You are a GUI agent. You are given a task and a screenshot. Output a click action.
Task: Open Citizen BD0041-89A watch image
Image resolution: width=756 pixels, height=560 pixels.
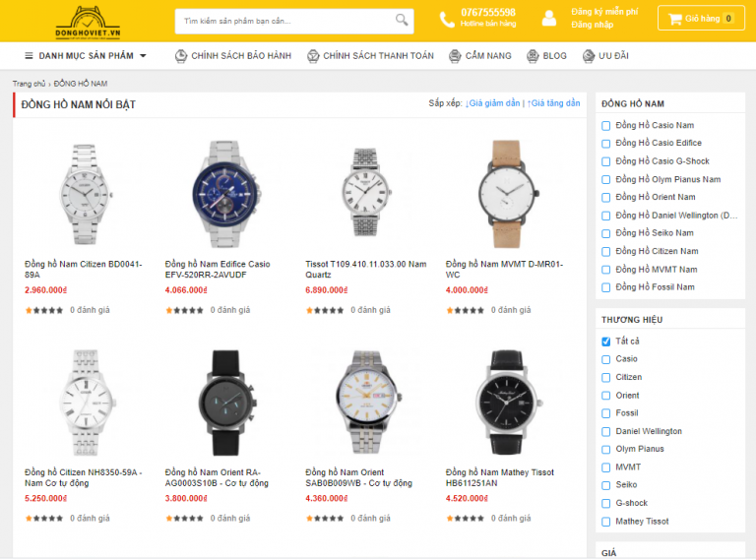click(x=85, y=194)
